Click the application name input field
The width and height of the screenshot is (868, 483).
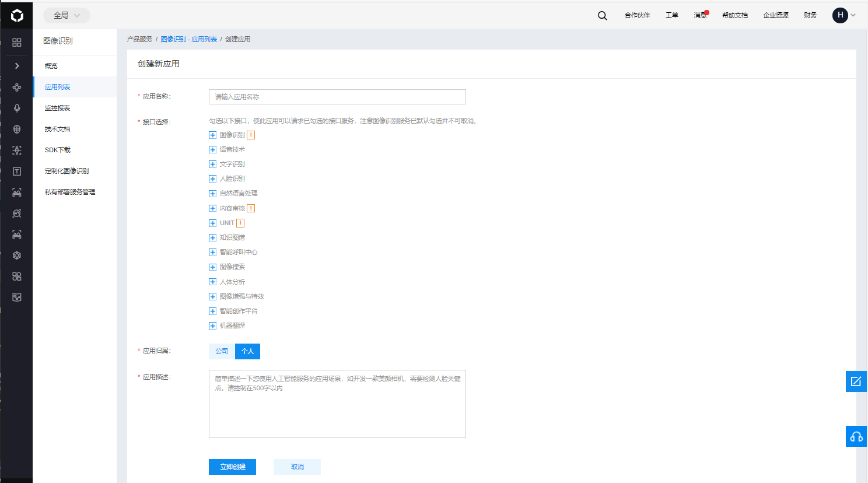click(337, 97)
